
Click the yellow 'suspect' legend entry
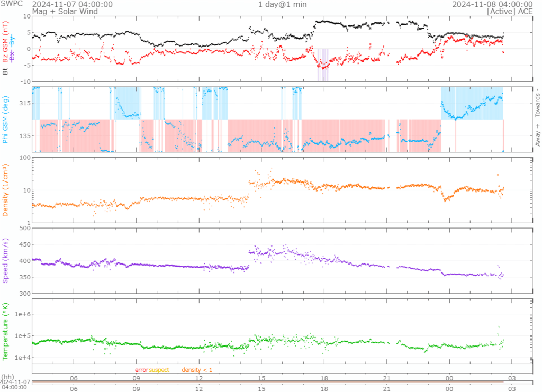[x=159, y=370]
